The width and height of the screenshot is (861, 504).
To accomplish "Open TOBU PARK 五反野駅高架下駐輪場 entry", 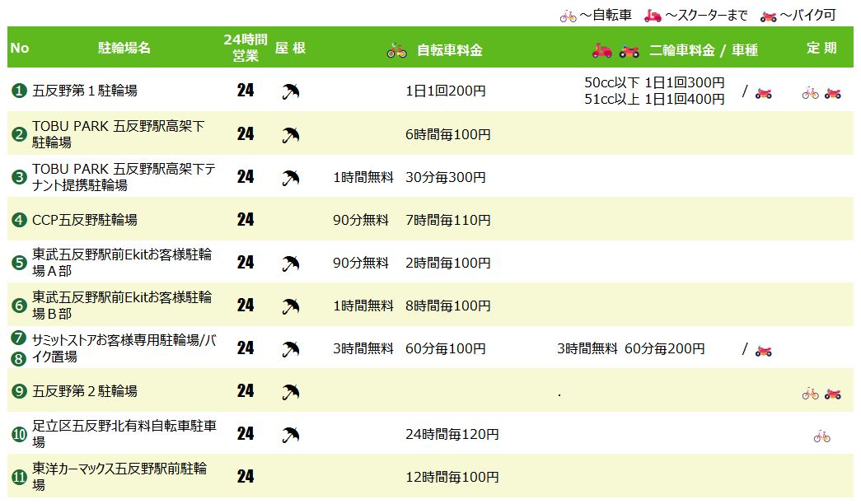I will tap(118, 133).
